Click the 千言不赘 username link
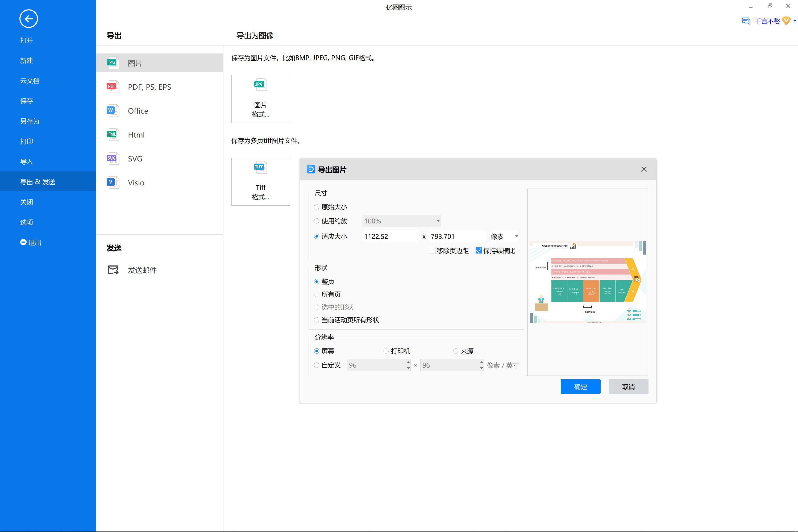798x532 pixels. pyautogui.click(x=767, y=21)
